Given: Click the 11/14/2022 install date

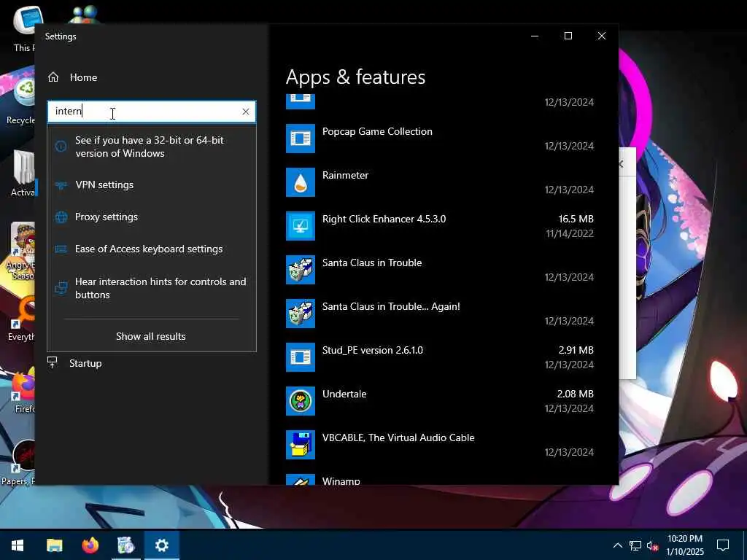Looking at the screenshot, I should [570, 233].
